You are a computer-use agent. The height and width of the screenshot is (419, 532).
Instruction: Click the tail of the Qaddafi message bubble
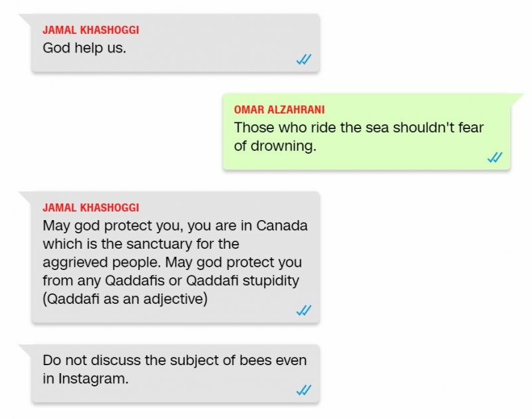[x=26, y=198]
